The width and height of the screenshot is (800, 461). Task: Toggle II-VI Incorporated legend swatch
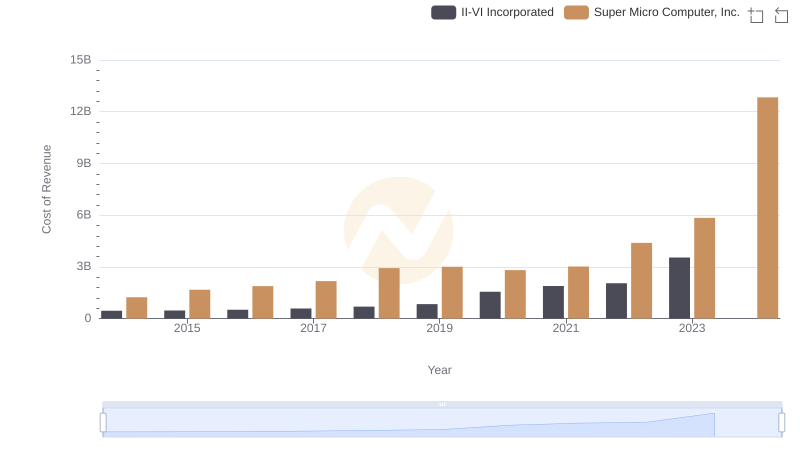click(x=443, y=12)
